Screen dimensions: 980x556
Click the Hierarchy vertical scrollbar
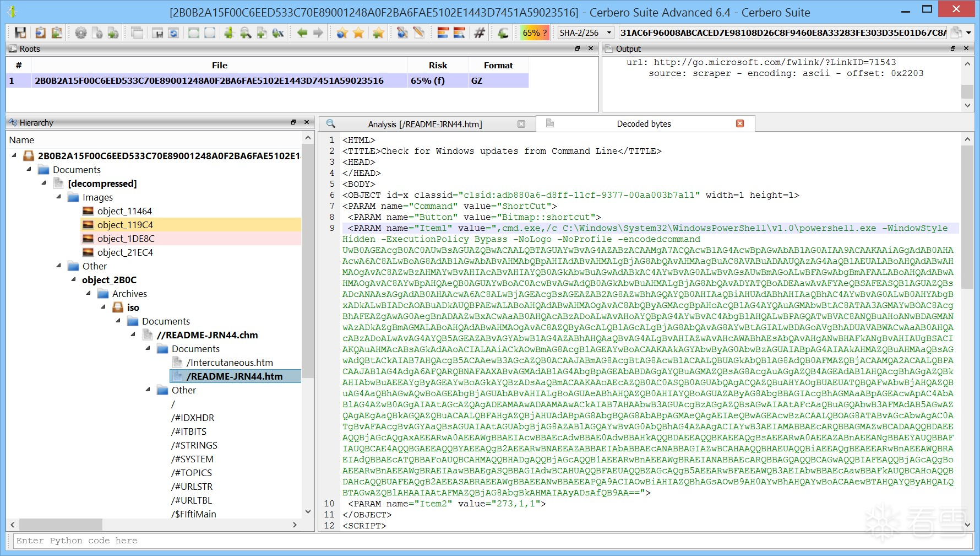click(308, 325)
